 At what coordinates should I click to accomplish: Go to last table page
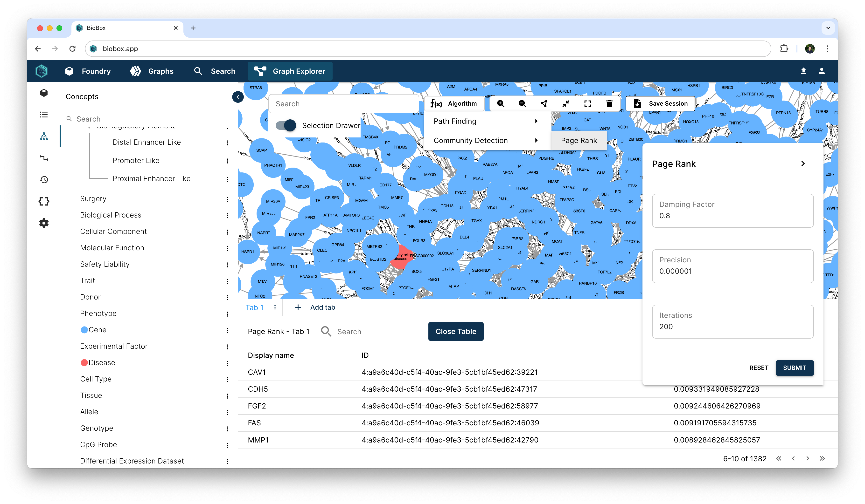(823, 459)
